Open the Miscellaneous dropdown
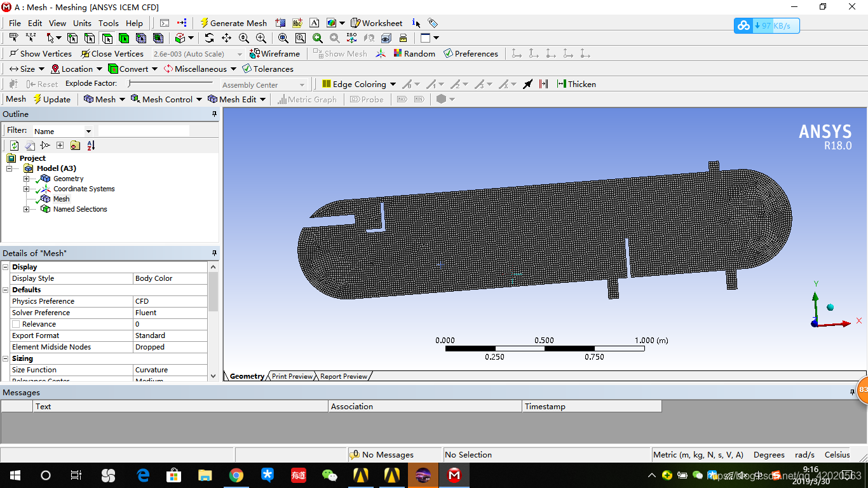Screen dimensions: 868x488 click(200, 69)
